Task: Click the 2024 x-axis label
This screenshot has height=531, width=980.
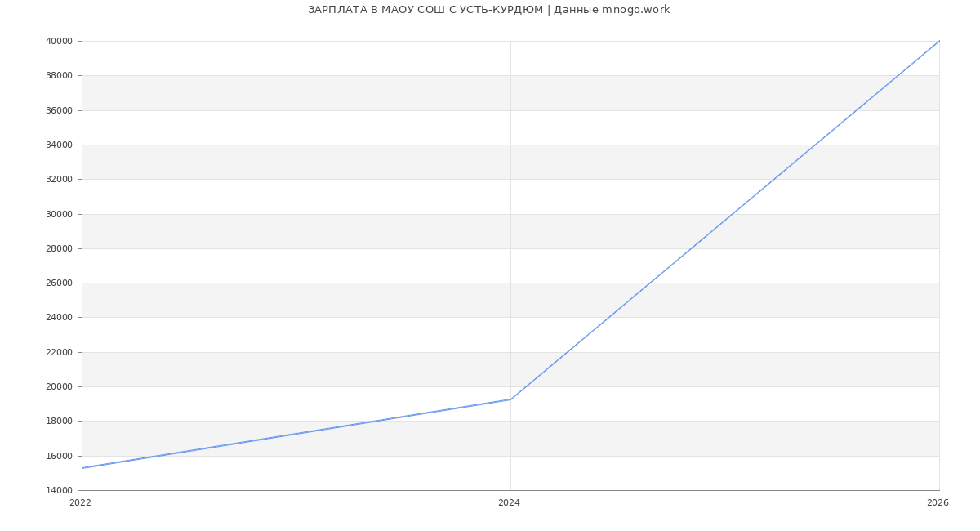Action: [x=509, y=503]
